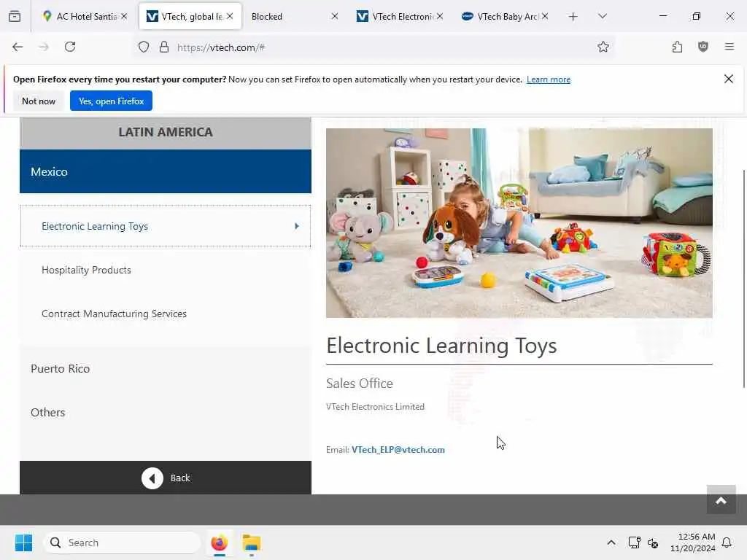Click the toys playroom image

click(519, 223)
